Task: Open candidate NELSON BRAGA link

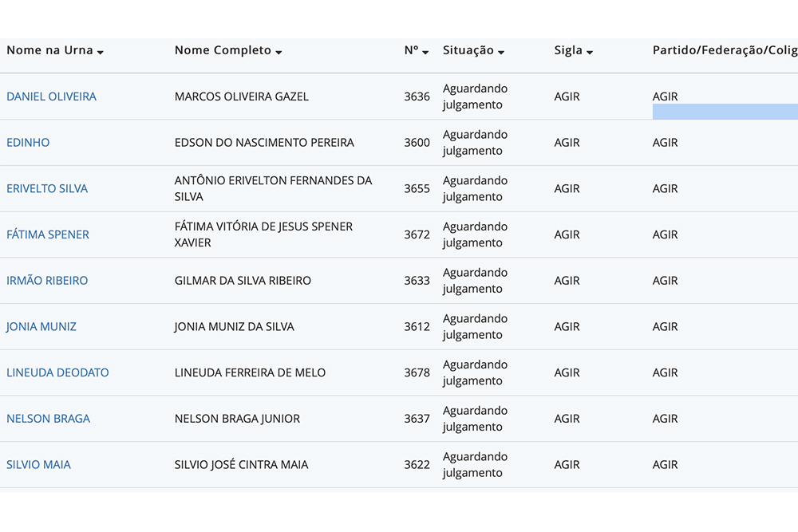Action: pos(49,419)
